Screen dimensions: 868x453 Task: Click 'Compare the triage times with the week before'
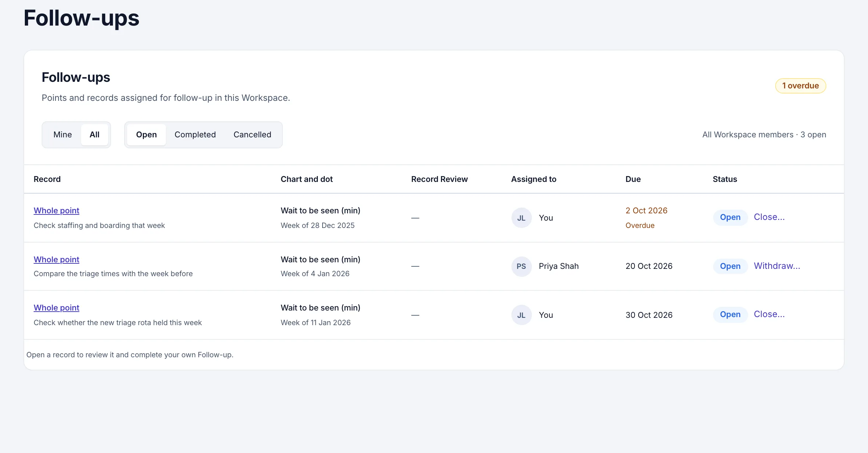pyautogui.click(x=113, y=274)
